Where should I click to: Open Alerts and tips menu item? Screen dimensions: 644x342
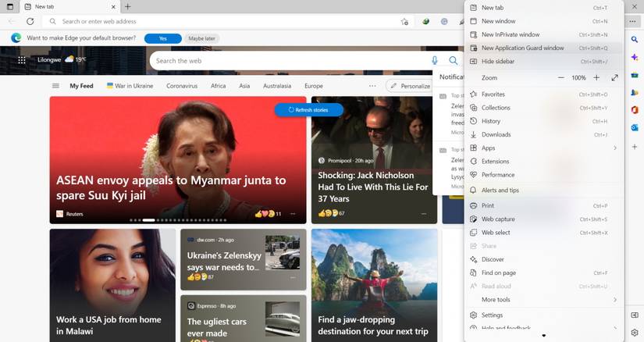pos(544,190)
